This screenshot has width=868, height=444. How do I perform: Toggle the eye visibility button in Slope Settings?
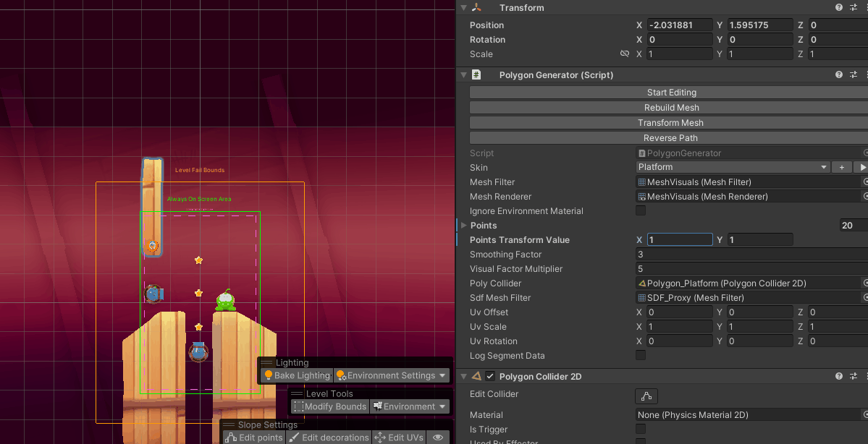point(438,437)
